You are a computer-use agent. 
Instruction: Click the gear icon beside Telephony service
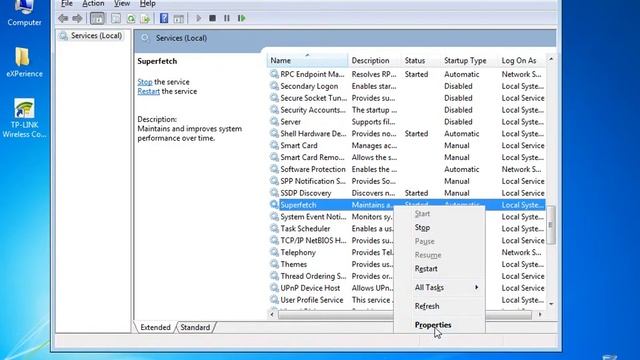pyautogui.click(x=274, y=252)
